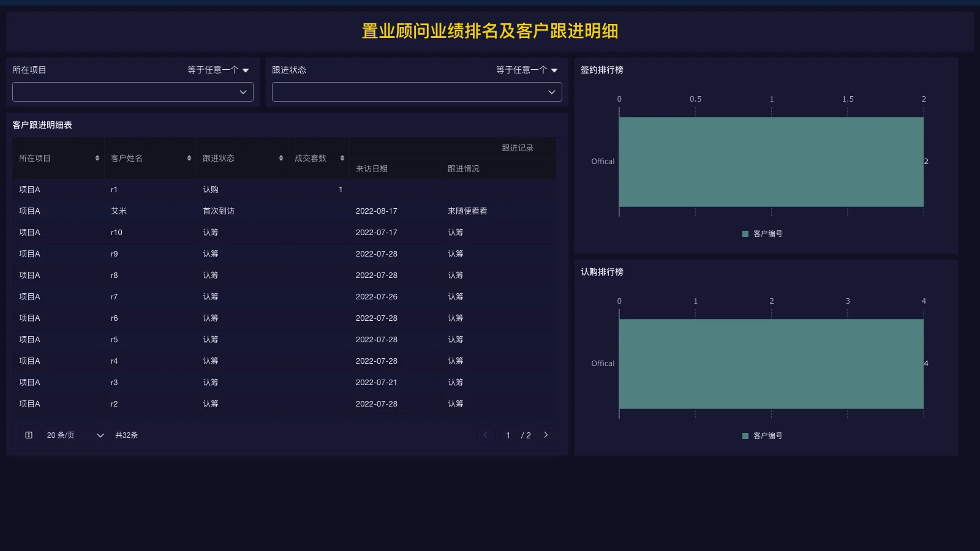Click the 客户编号 legend color square in 签约排行榜

coord(744,233)
